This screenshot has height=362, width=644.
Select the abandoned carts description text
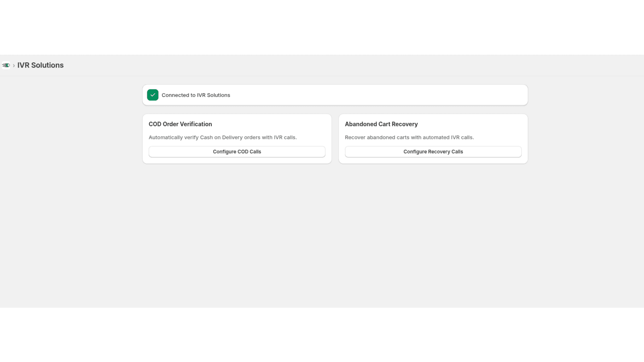410,137
